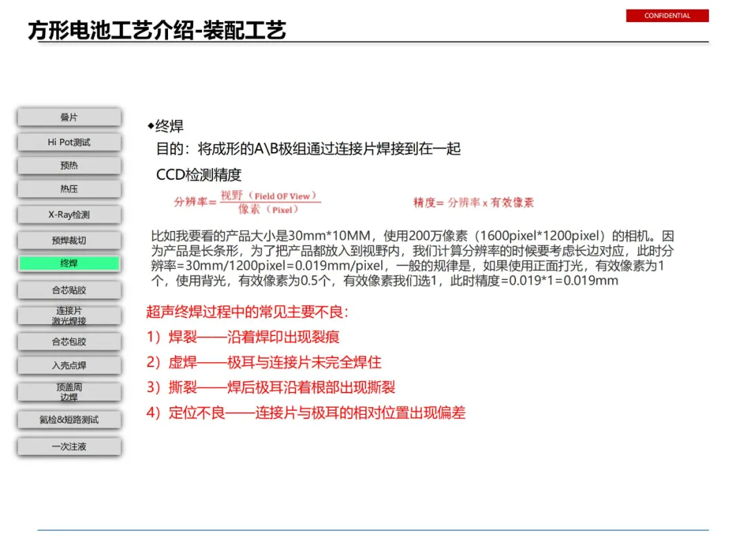
Task: Go to the 入壳点焊 step
Action: (69, 365)
